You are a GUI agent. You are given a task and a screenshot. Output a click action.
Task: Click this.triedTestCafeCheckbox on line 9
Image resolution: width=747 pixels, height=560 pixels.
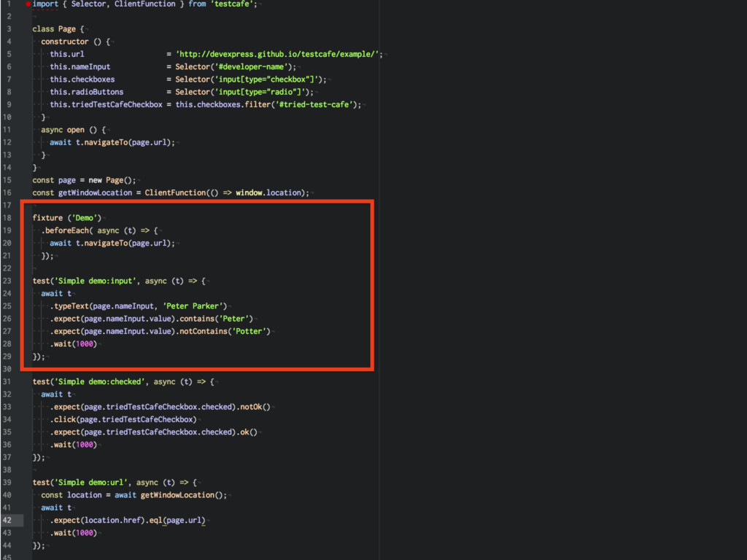[107, 104]
